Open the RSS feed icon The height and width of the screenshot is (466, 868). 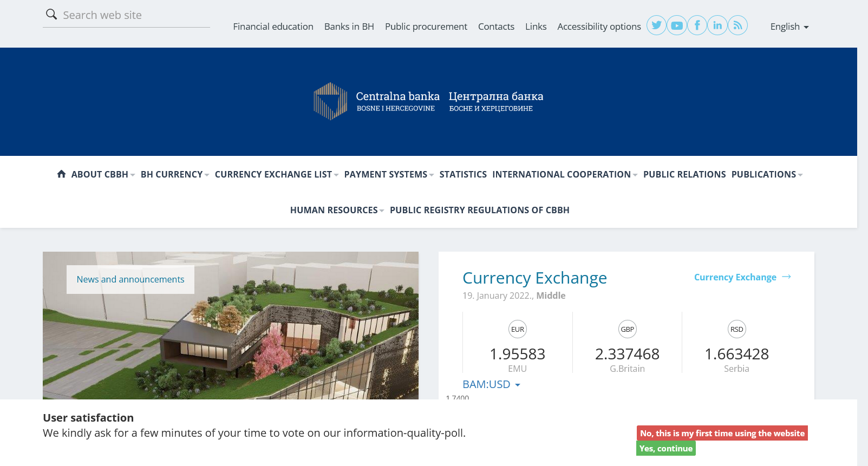pos(738,25)
